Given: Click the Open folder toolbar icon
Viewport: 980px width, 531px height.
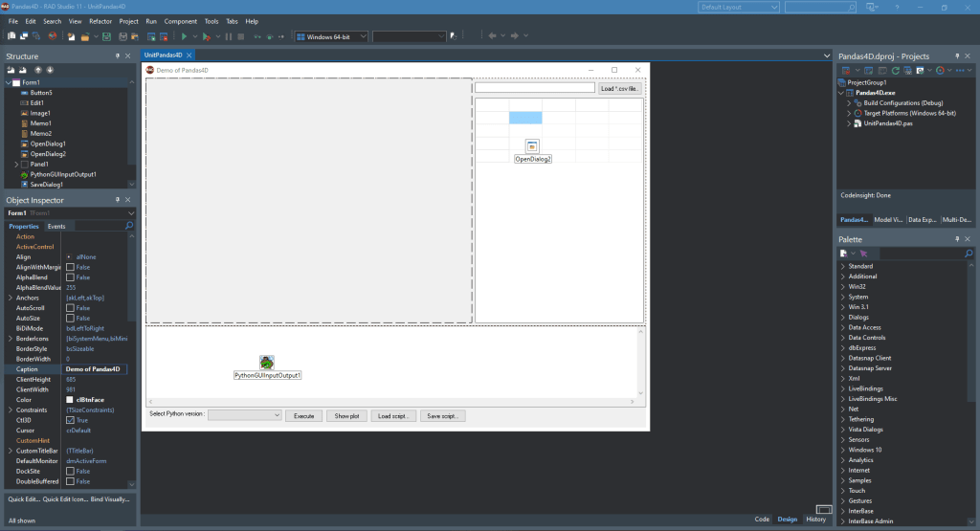Looking at the screenshot, I should tap(84, 36).
